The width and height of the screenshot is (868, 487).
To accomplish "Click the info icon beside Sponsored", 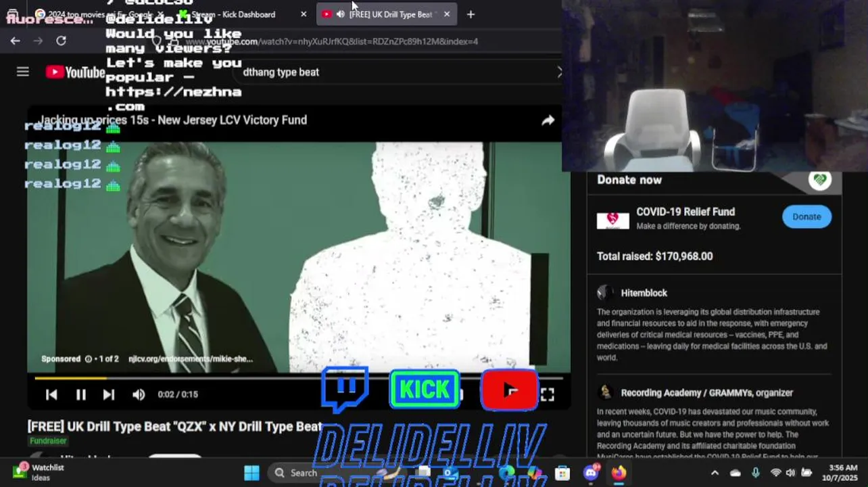I will click(x=88, y=359).
